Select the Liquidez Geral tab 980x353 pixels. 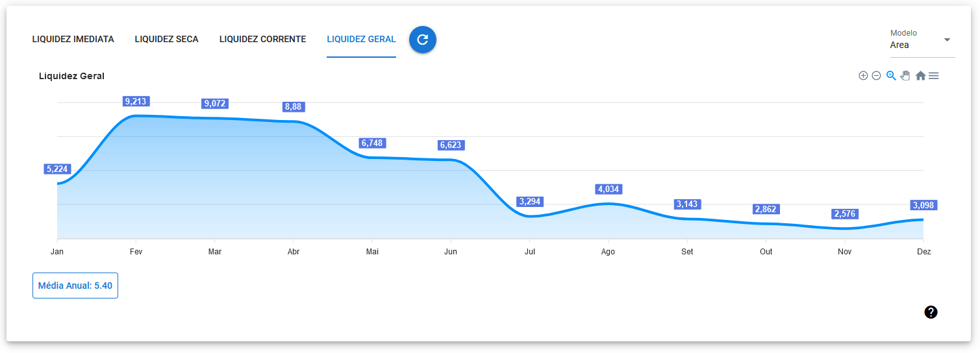pos(361,40)
